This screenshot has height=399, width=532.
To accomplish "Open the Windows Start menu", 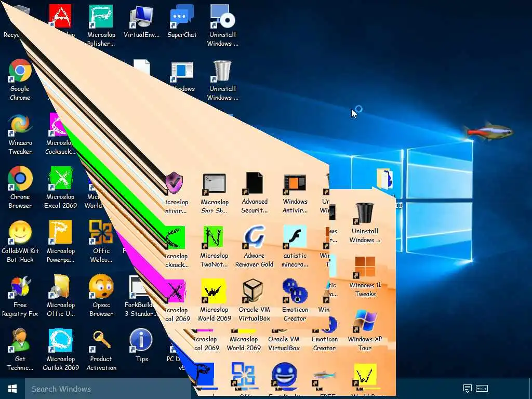I will point(12,389).
